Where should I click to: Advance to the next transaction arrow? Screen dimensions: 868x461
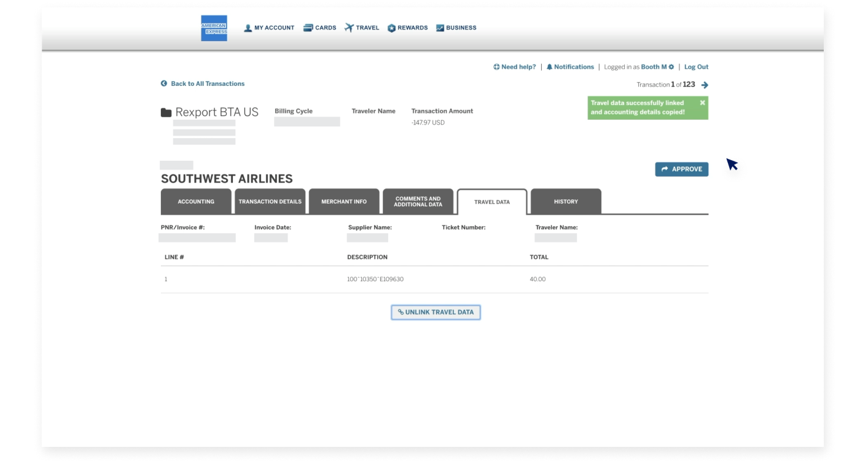tap(705, 85)
